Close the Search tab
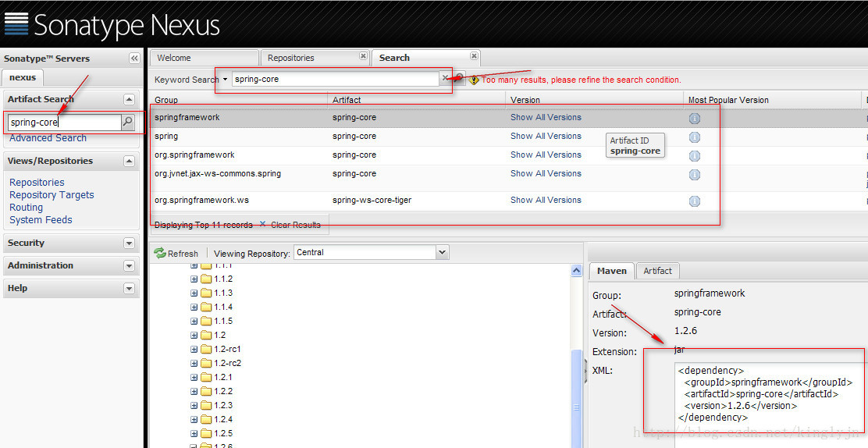The image size is (868, 448). (474, 56)
